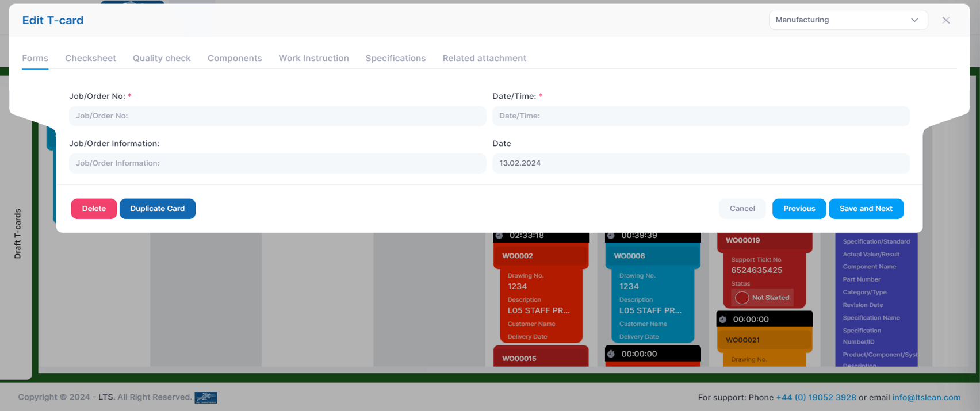980x411 pixels.
Task: Click the LTS logo in the footer
Action: click(205, 397)
